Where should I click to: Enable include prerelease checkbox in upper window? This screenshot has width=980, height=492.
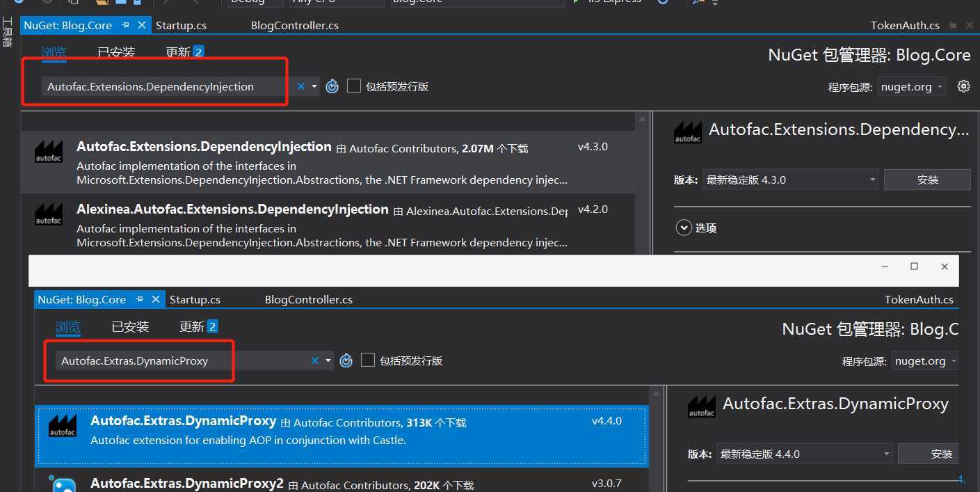pos(354,86)
